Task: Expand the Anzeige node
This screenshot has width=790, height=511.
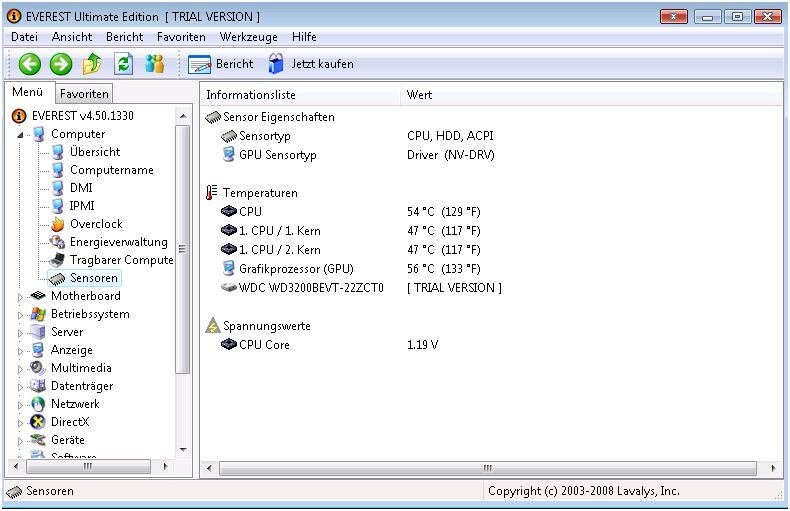Action: tap(20, 351)
